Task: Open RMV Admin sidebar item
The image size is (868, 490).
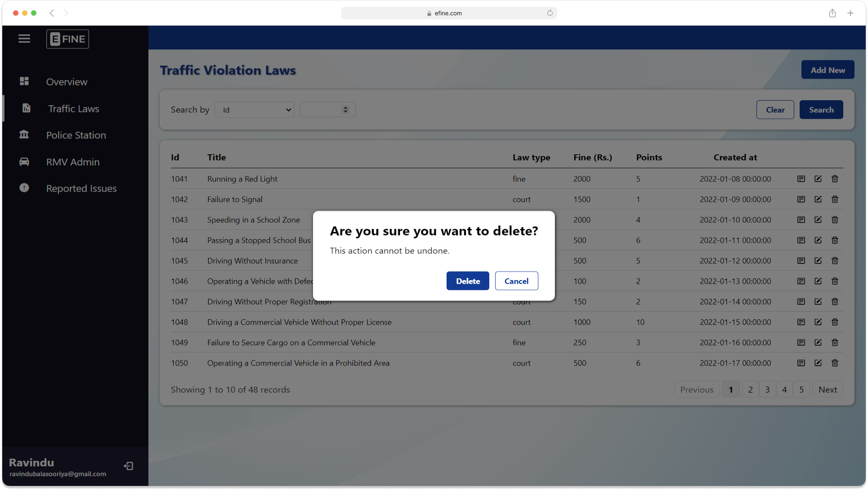Action: (x=72, y=162)
